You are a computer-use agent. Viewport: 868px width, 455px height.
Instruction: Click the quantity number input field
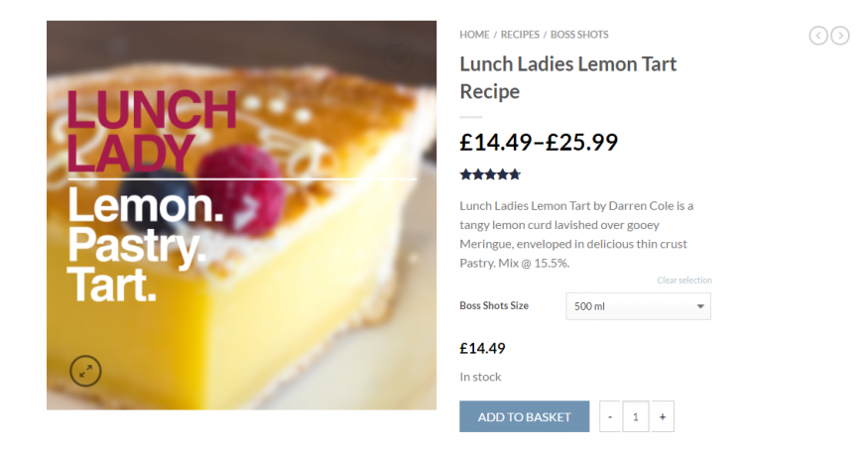pyautogui.click(x=636, y=416)
